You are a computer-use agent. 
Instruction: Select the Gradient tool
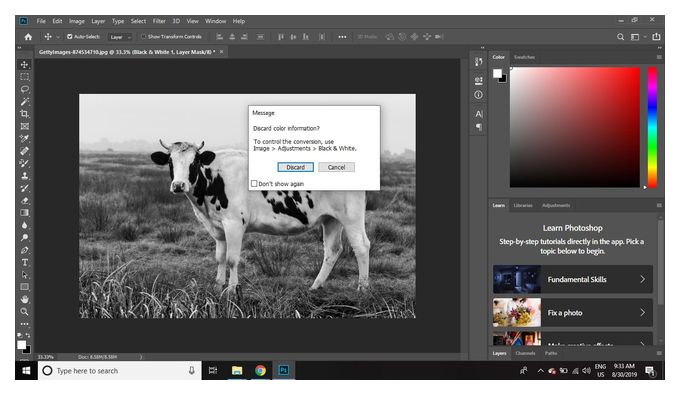(x=25, y=213)
